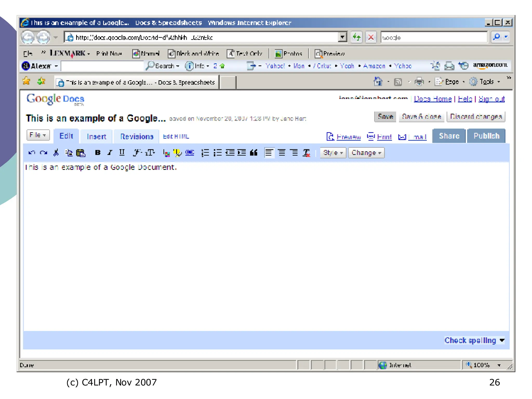Apply blockquote with the quote icon

[254, 153]
